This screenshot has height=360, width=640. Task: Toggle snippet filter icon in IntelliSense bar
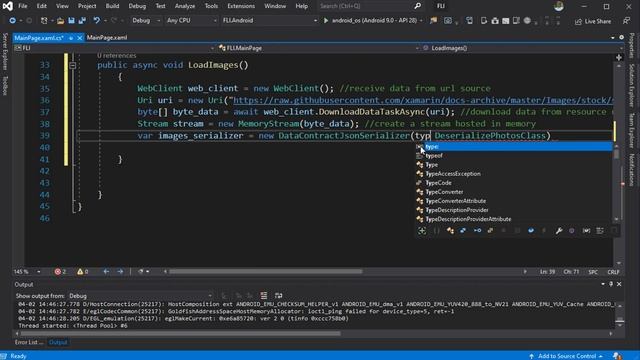click(x=614, y=231)
